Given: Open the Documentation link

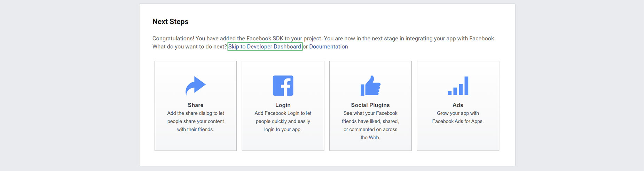Looking at the screenshot, I should (328, 47).
